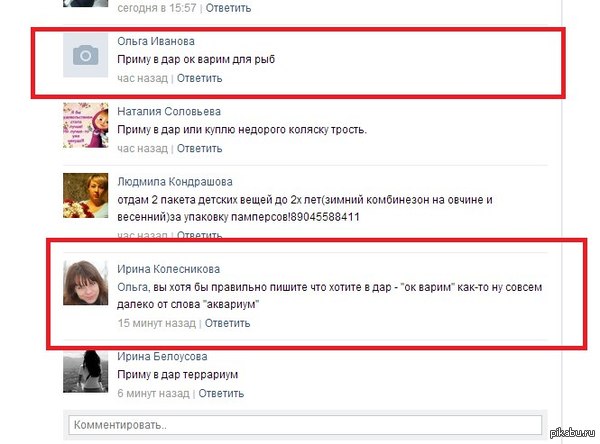Click the 'сегодня в 15:57' timestamp
Viewport: 600px width, 444px height.
click(157, 8)
